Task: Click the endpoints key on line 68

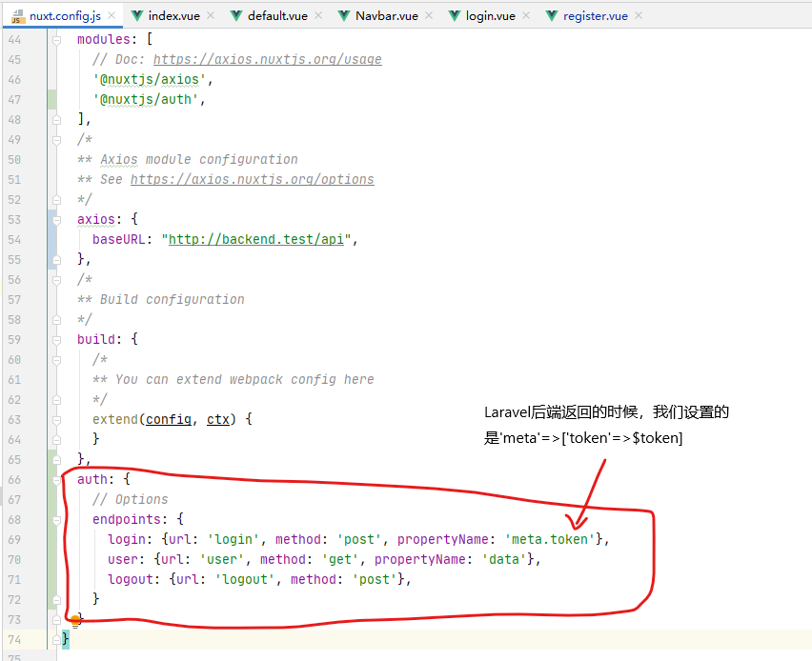Action: pyautogui.click(x=127, y=519)
